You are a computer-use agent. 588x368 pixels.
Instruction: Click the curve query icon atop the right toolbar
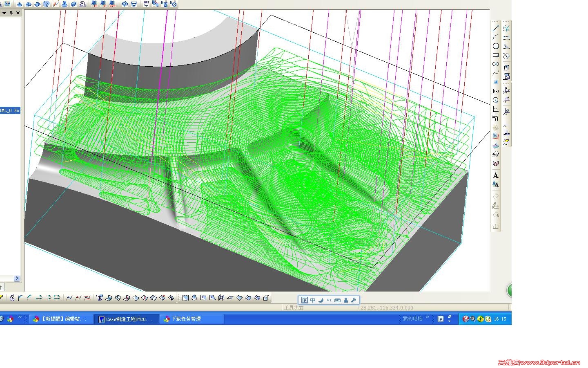[x=506, y=28]
